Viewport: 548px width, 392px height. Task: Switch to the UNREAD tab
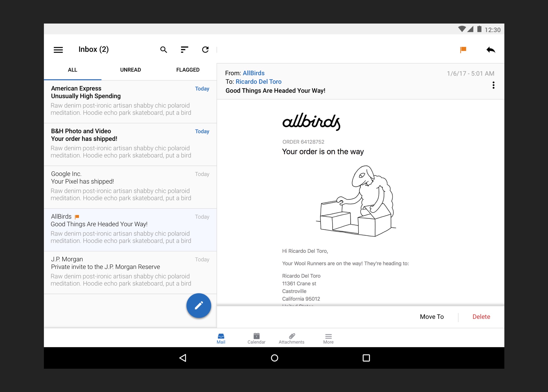tap(130, 70)
